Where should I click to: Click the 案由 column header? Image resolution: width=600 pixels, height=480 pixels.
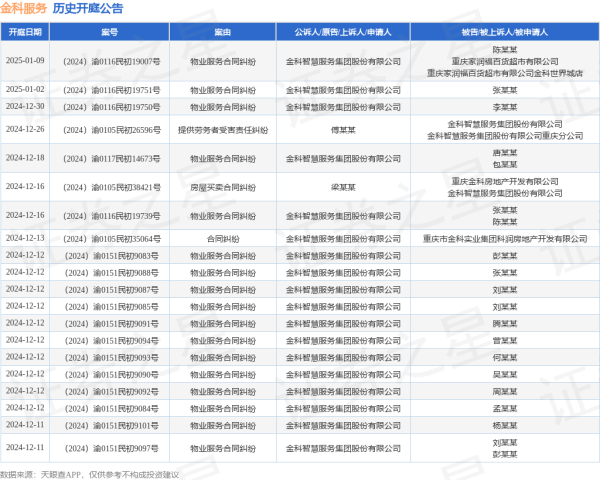[222, 32]
